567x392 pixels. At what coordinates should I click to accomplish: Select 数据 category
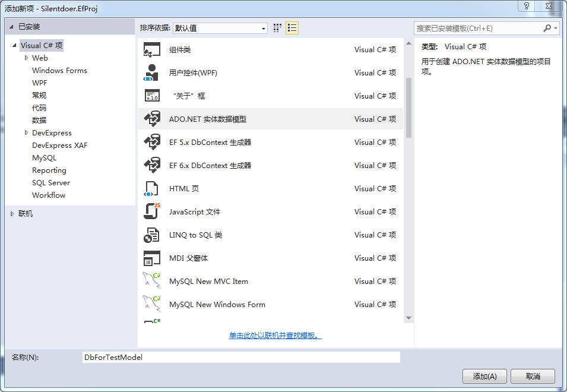[39, 120]
